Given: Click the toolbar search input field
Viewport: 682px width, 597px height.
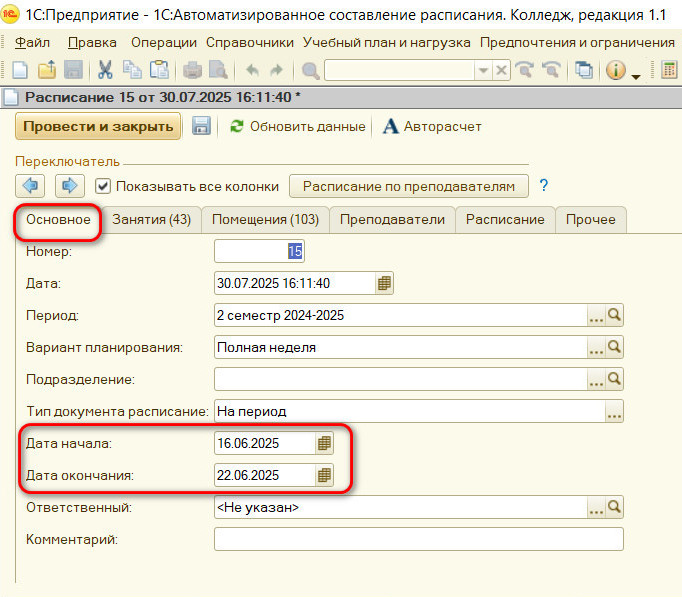Looking at the screenshot, I should (x=399, y=70).
